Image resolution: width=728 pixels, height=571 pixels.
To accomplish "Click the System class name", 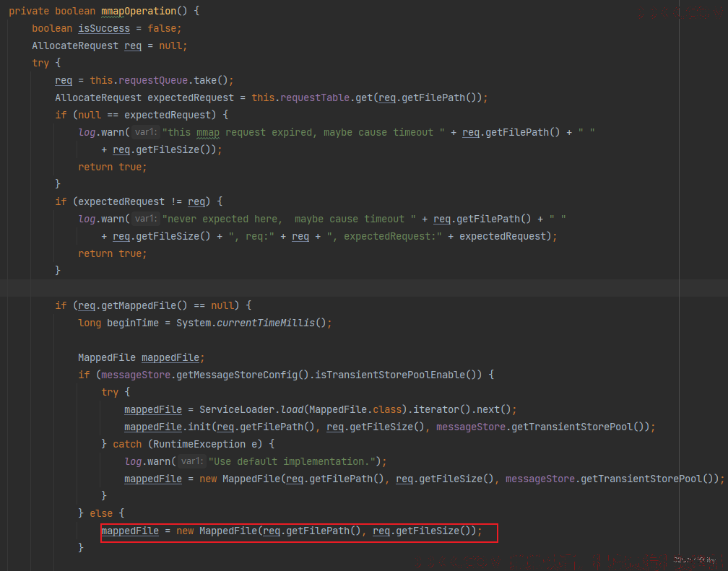I will (194, 323).
